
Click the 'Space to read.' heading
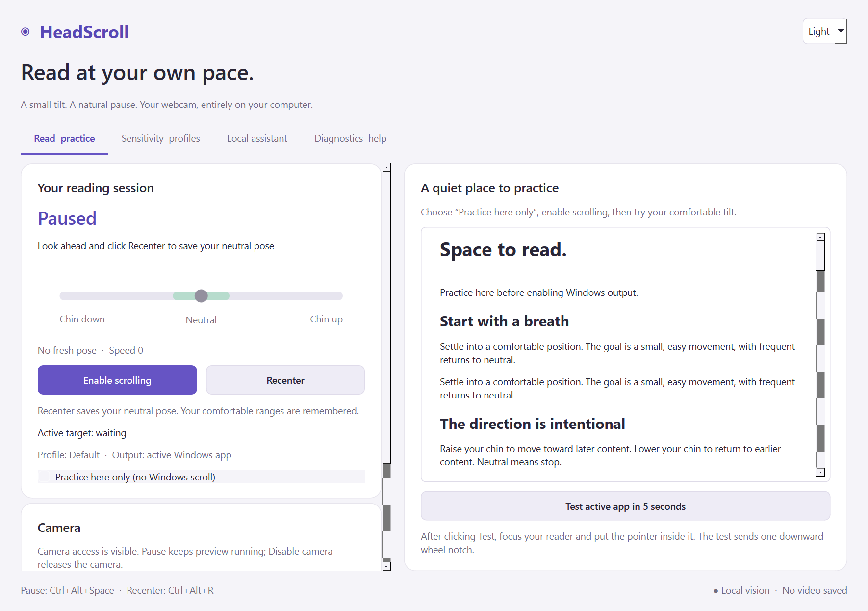coord(503,250)
